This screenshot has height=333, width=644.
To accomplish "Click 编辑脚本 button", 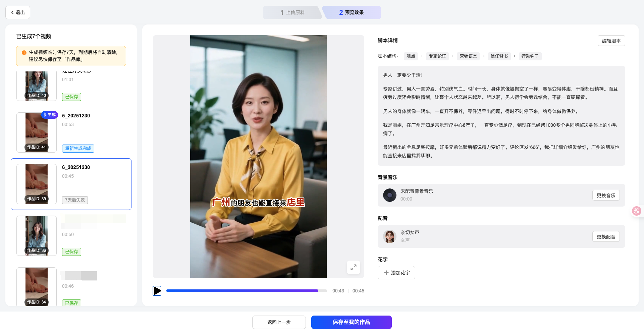I will [611, 41].
